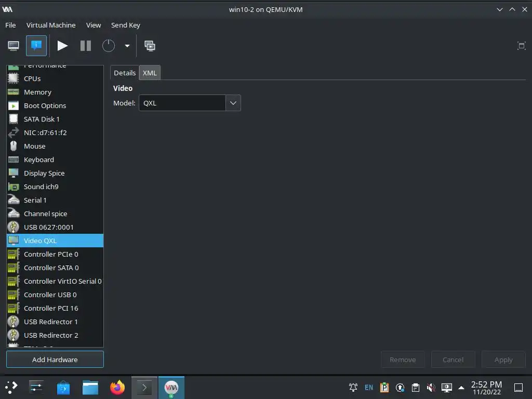Select Display Spice entry
Screen dimensions: 532x399
click(55, 173)
